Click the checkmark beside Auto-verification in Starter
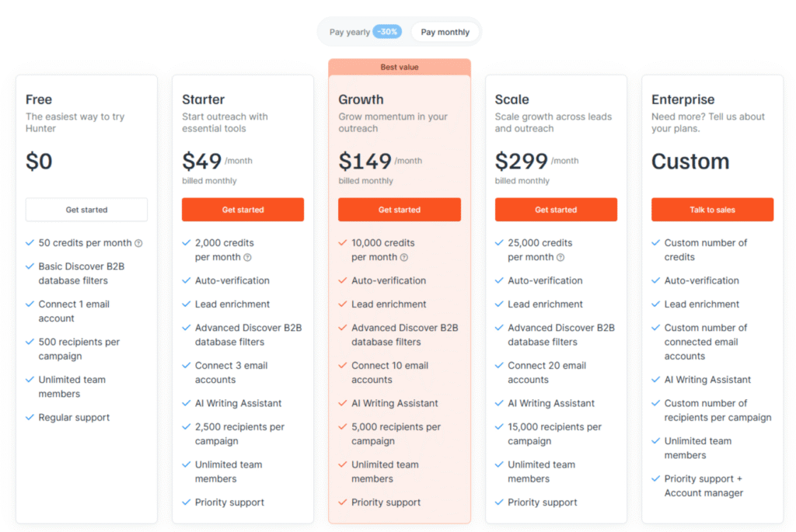The image size is (796, 532). click(x=187, y=280)
